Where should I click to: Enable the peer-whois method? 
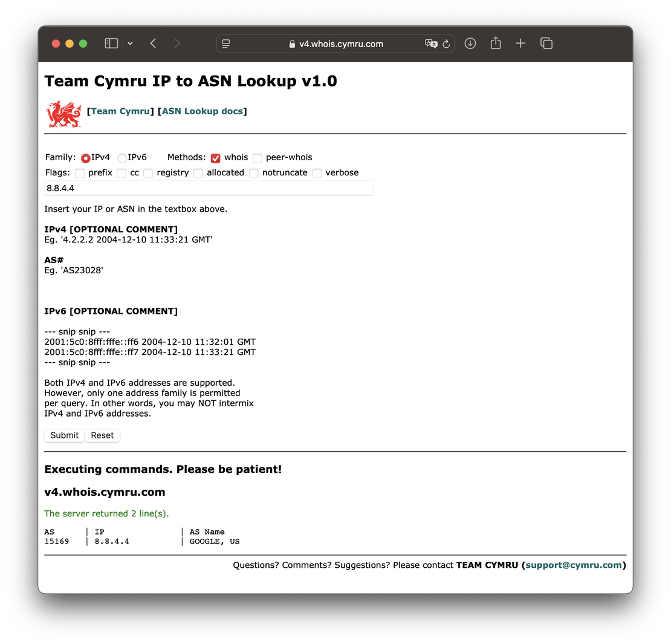pyautogui.click(x=258, y=158)
